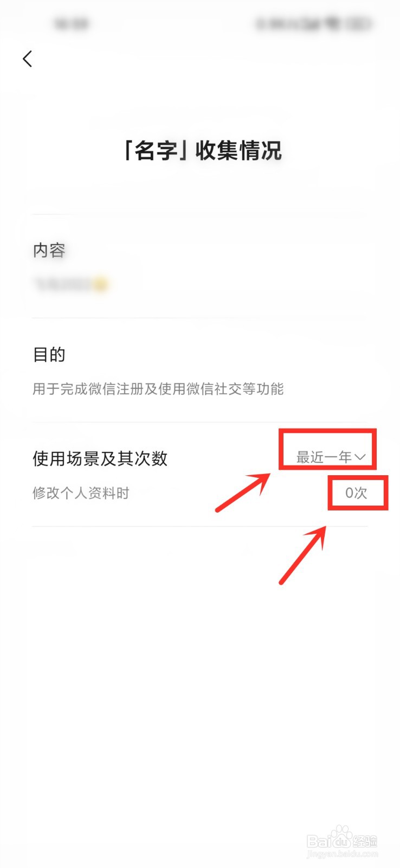The image size is (400, 868).
Task: Tap the blurred status bar time
Action: [x=72, y=24]
